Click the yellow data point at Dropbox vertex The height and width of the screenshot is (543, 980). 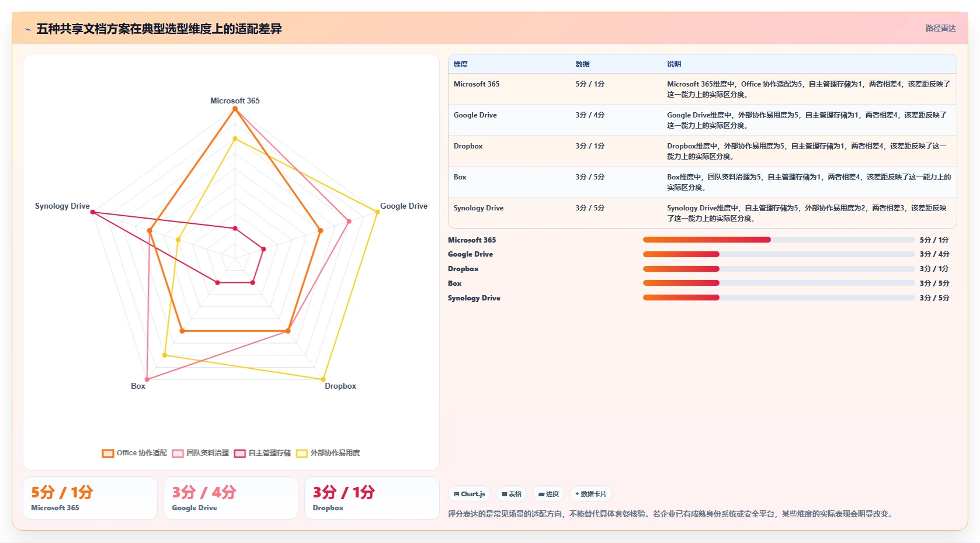tap(323, 379)
